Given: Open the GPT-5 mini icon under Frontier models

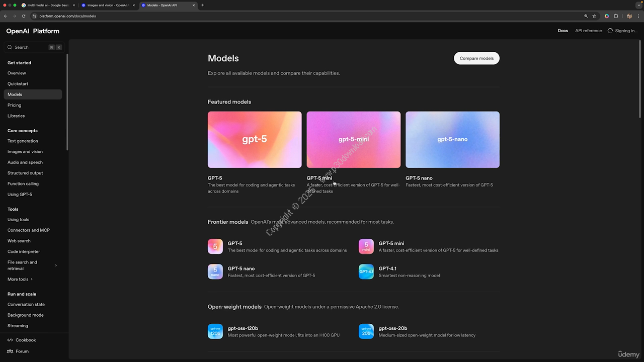Looking at the screenshot, I should point(366,246).
